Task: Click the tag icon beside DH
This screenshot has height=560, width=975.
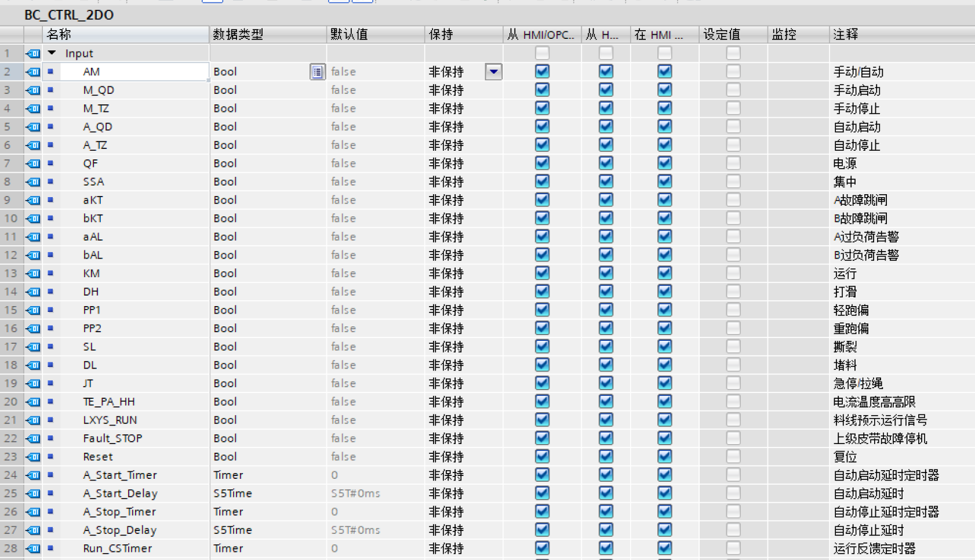Action: tap(33, 292)
